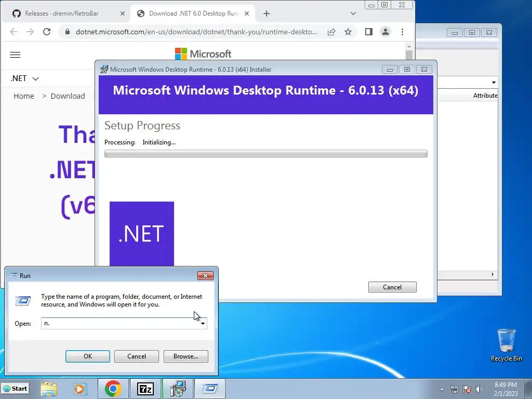Image resolution: width=532 pixels, height=399 pixels.
Task: Bookmark this page with the star icon
Action: point(348,32)
